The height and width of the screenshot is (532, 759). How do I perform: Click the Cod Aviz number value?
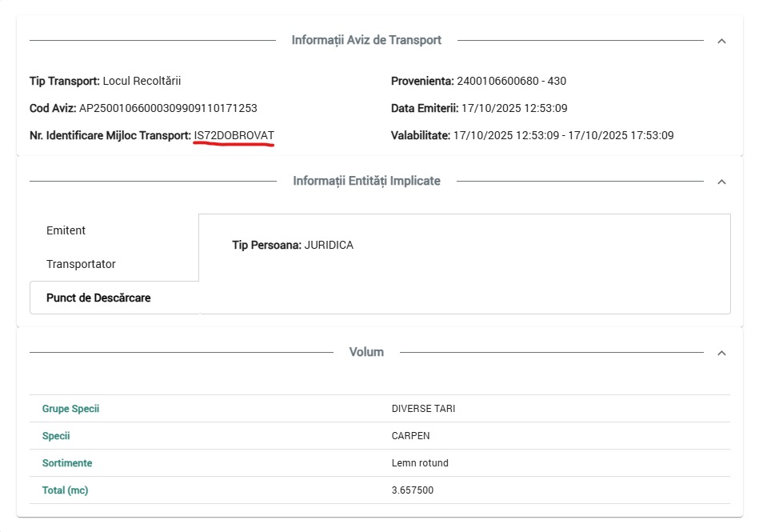click(168, 108)
